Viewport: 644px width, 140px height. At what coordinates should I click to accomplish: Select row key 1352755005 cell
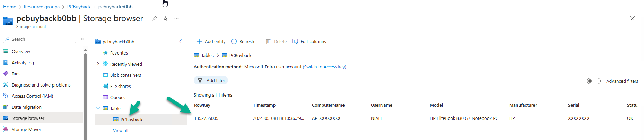point(206,118)
